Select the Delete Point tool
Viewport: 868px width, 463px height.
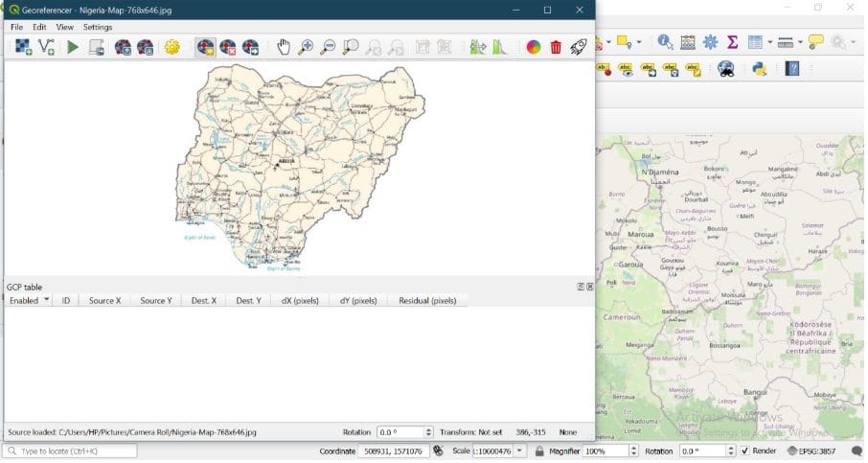coord(228,47)
